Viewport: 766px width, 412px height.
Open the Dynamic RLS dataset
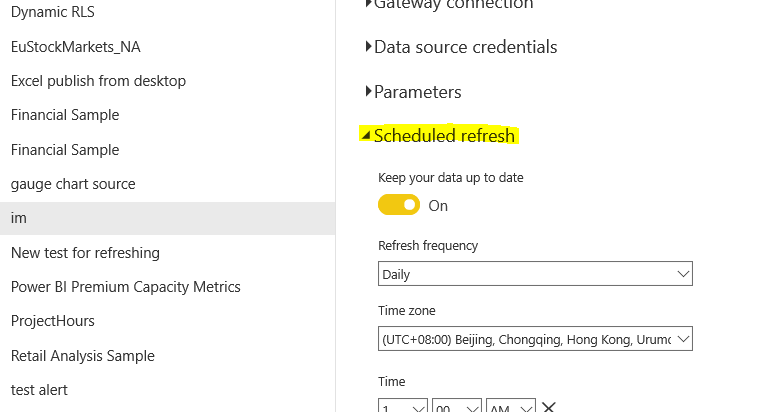53,12
